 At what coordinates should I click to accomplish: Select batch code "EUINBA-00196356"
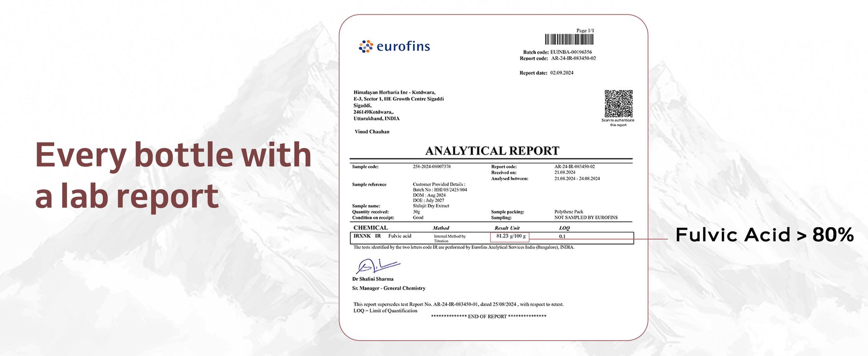[x=571, y=52]
